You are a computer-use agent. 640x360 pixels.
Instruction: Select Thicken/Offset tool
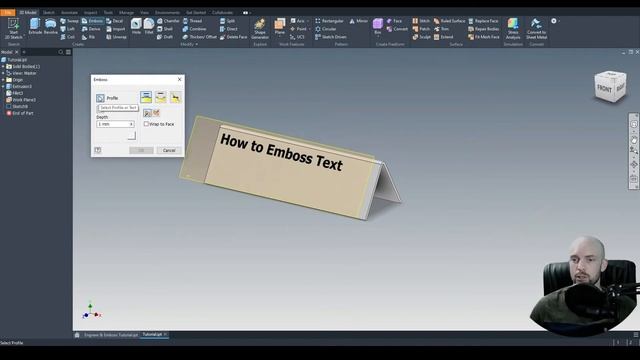[x=200, y=37]
